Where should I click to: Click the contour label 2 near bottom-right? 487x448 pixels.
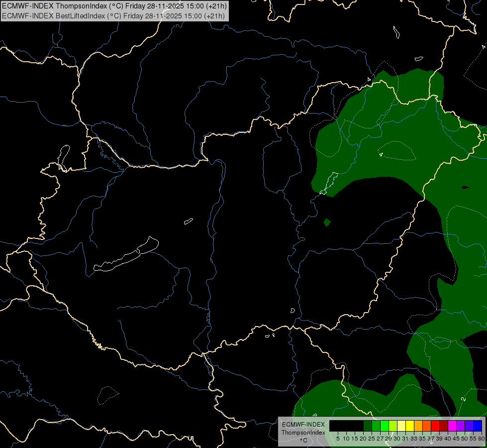[x=464, y=399]
